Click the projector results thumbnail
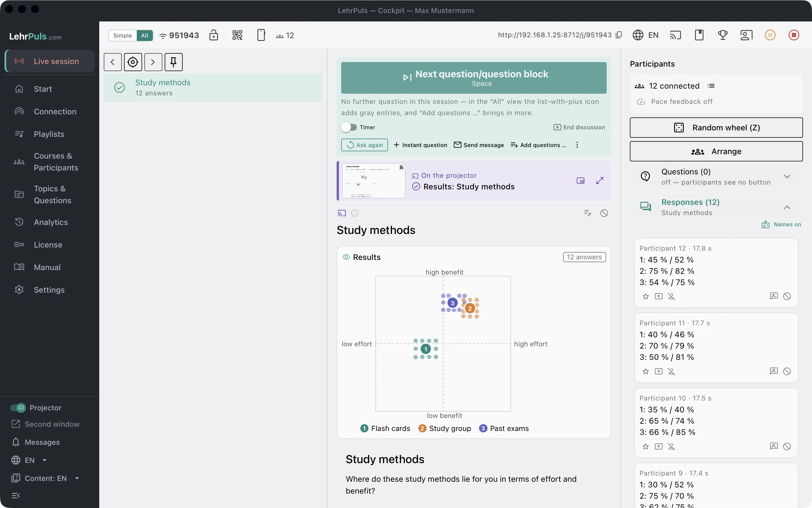This screenshot has width=812, height=508. [x=374, y=181]
